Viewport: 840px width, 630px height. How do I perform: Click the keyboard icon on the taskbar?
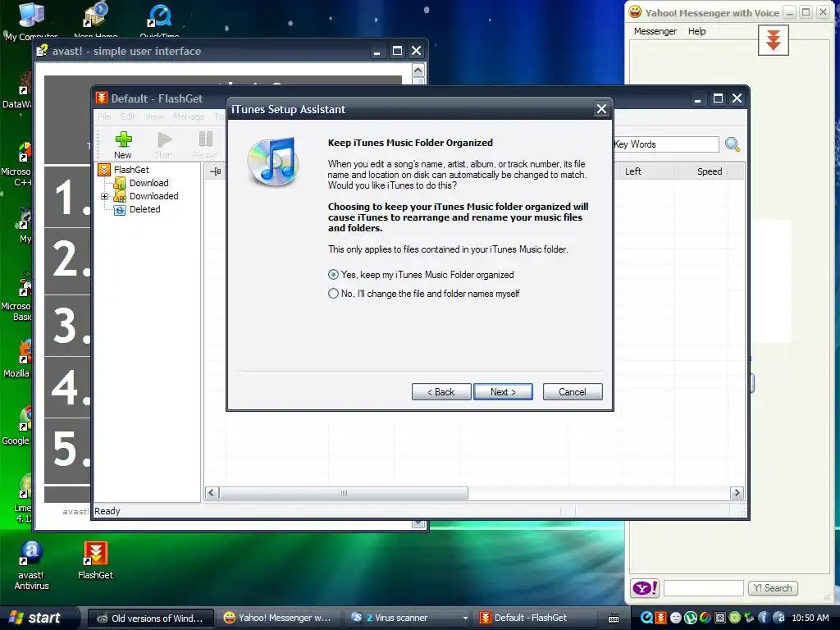point(614,619)
